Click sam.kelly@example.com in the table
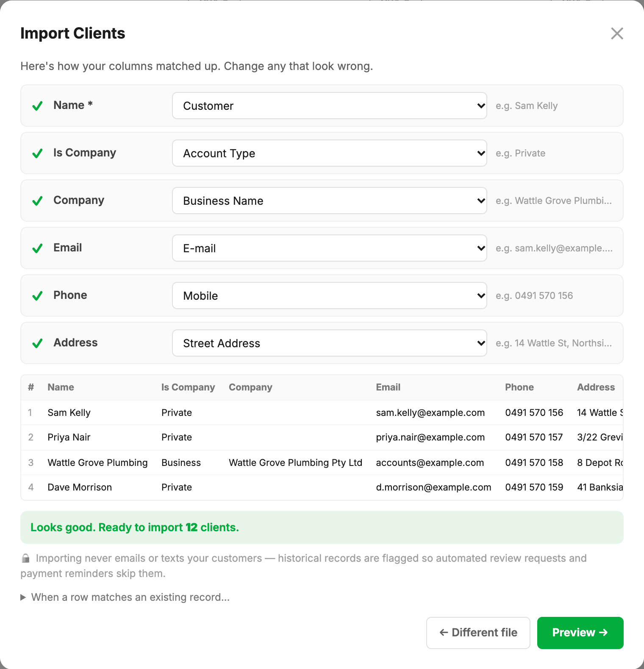The width and height of the screenshot is (644, 669). coord(430,413)
